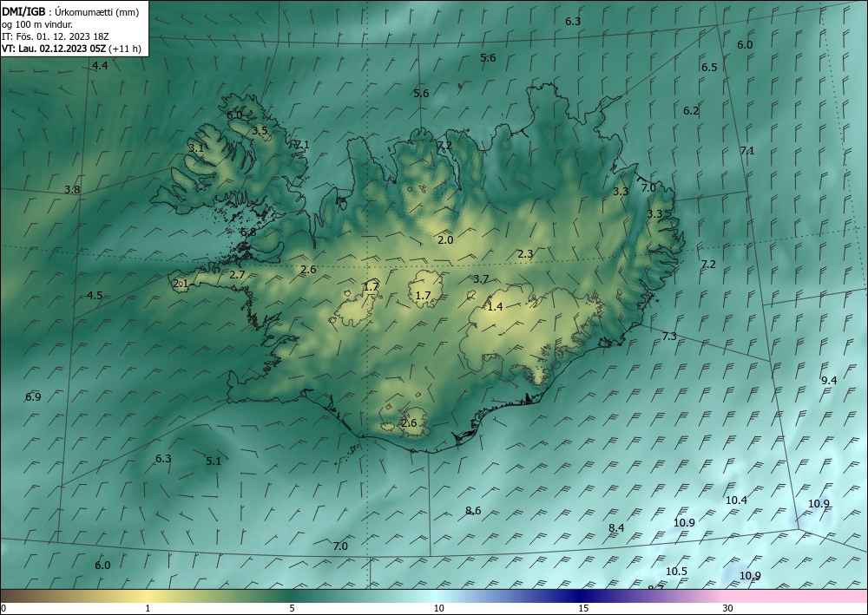Click the 8.4 value label
Viewport: 868px width, 615px height.
(616, 528)
